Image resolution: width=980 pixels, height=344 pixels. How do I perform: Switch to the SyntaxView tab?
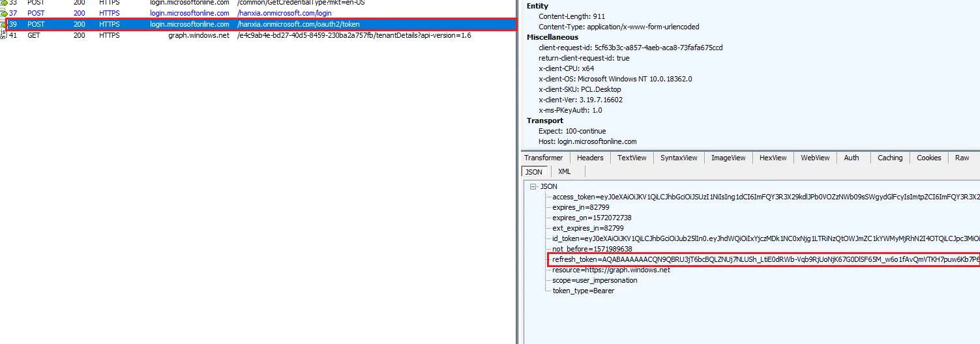[x=679, y=158]
